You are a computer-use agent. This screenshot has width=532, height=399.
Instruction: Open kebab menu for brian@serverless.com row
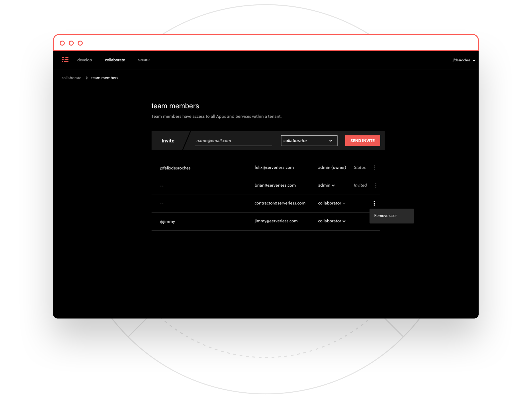click(376, 186)
